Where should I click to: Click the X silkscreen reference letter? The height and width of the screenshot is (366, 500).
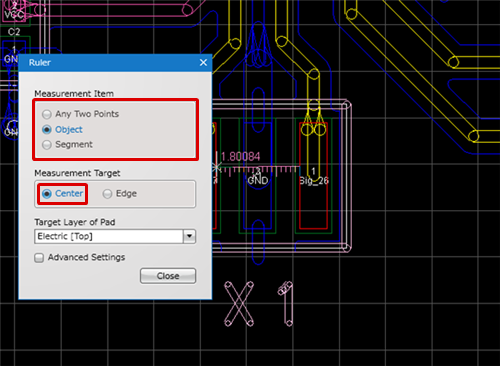[x=239, y=304]
